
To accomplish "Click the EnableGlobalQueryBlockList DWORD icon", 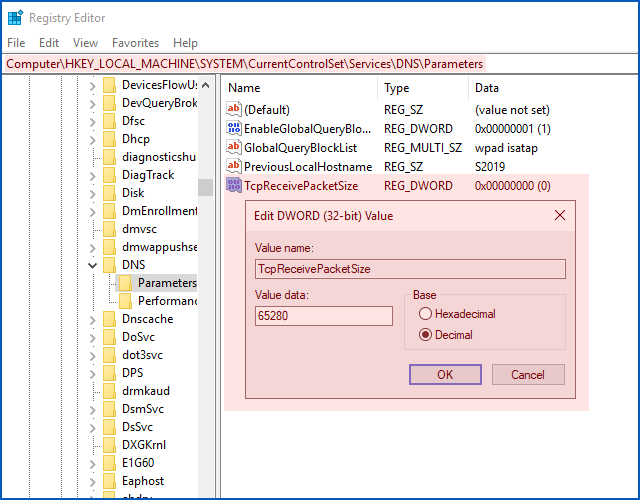I will pos(233,129).
